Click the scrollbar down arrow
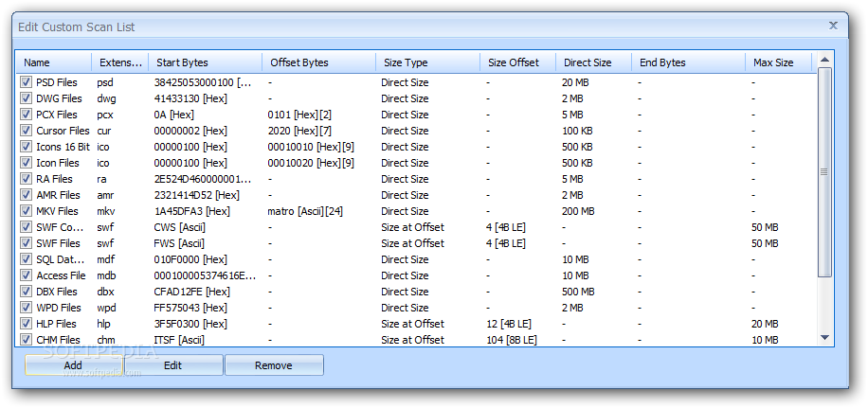Viewport: 868px width, 408px height. coord(824,337)
